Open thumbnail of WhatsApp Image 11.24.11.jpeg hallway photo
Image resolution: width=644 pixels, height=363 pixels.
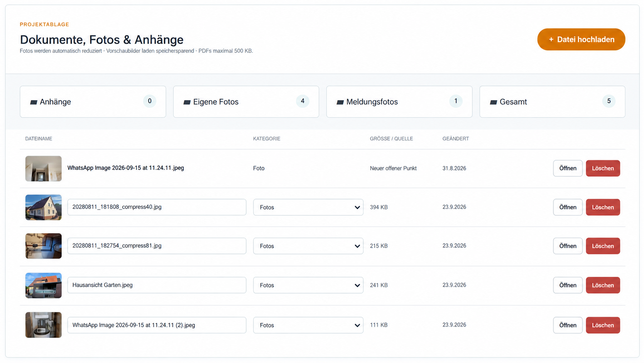[x=43, y=168]
